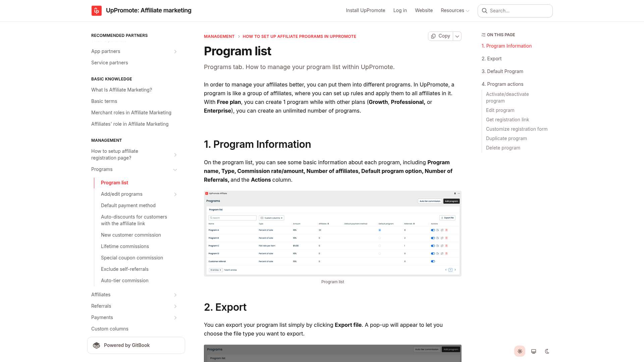
Task: Click the '1. Program Information' heading
Action: [x=257, y=144]
